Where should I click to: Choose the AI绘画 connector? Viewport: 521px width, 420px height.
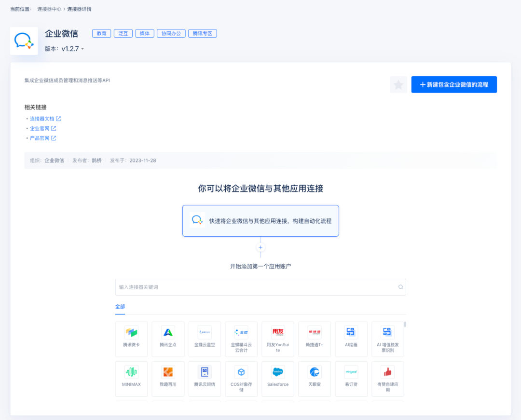tap(351, 339)
